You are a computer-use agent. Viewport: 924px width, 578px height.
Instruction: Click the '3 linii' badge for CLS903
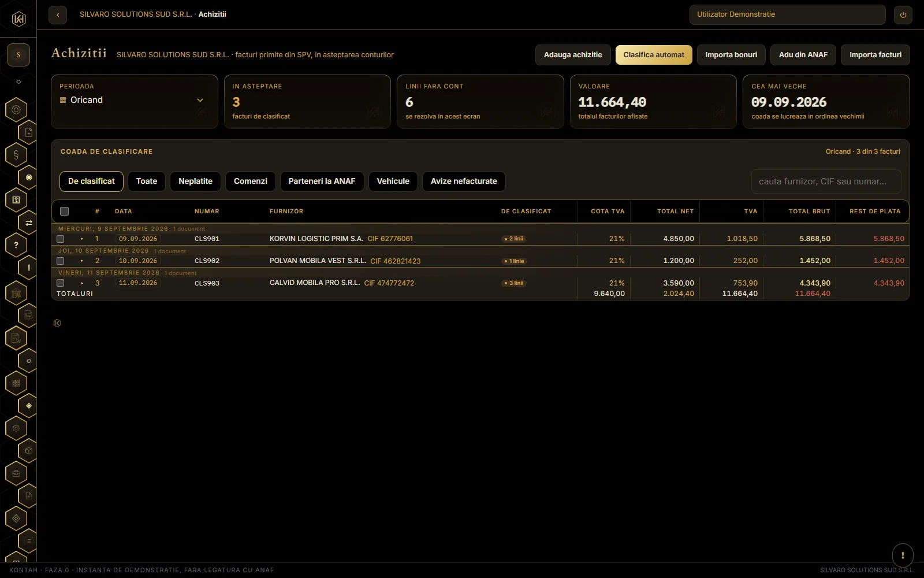point(514,283)
